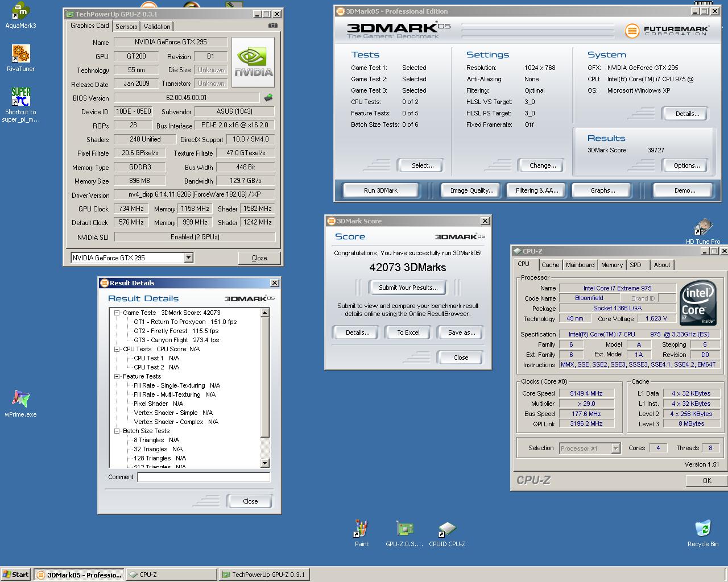Select GT1 - Return To Proxycon row
728x582 pixels.
[185, 322]
